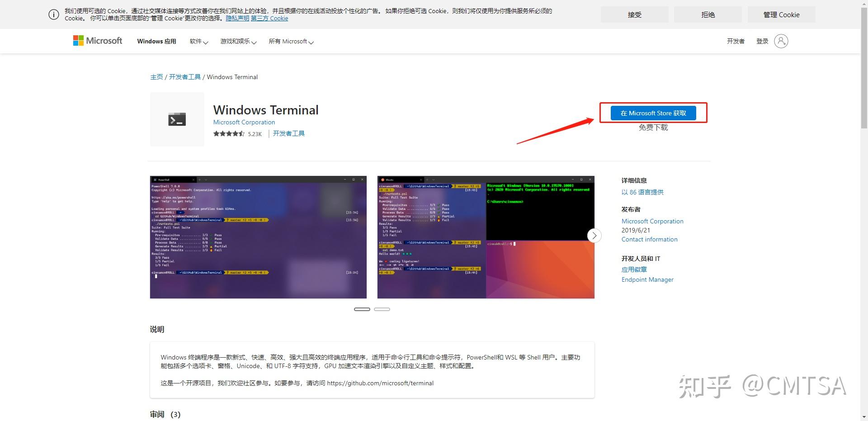Viewport: 868px width, 421px height.
Task: Click the 在 Microsoft Store 获取 button
Action: coord(652,113)
